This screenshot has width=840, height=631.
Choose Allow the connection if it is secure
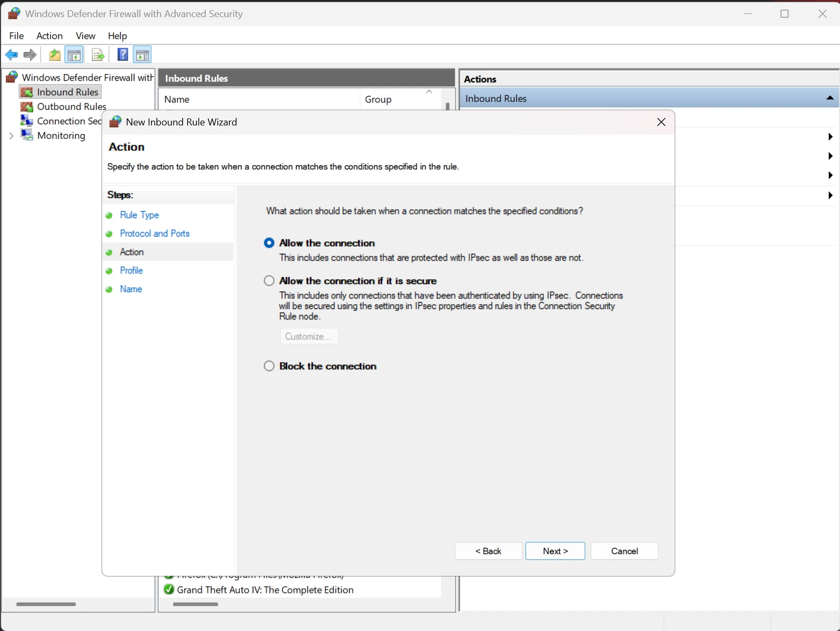point(269,281)
